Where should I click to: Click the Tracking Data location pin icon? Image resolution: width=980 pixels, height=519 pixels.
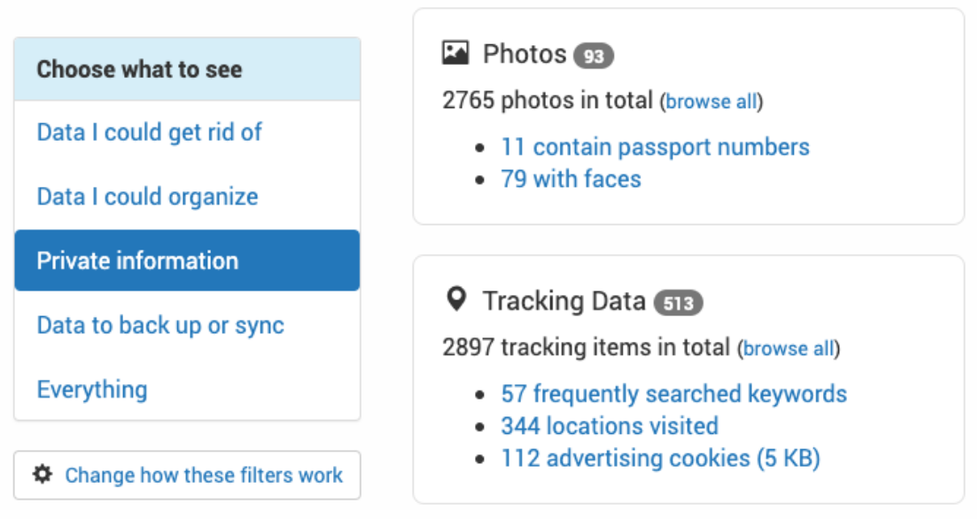click(x=456, y=299)
